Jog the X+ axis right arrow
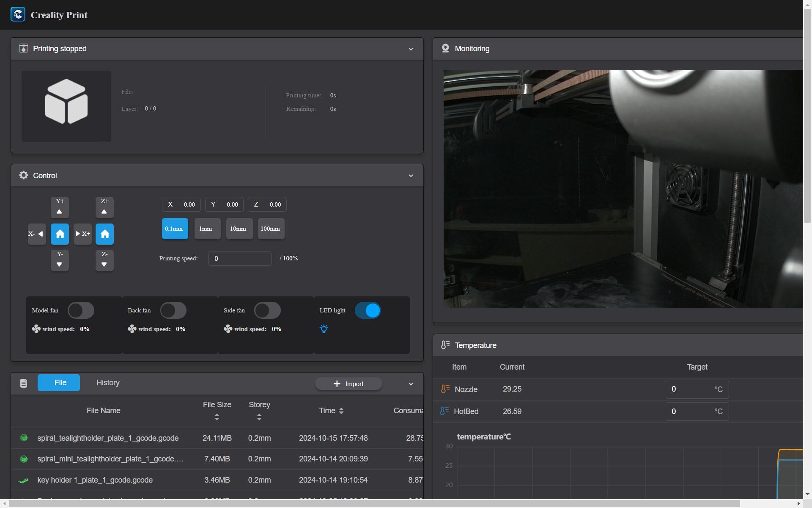This screenshot has width=812, height=508. (82, 234)
